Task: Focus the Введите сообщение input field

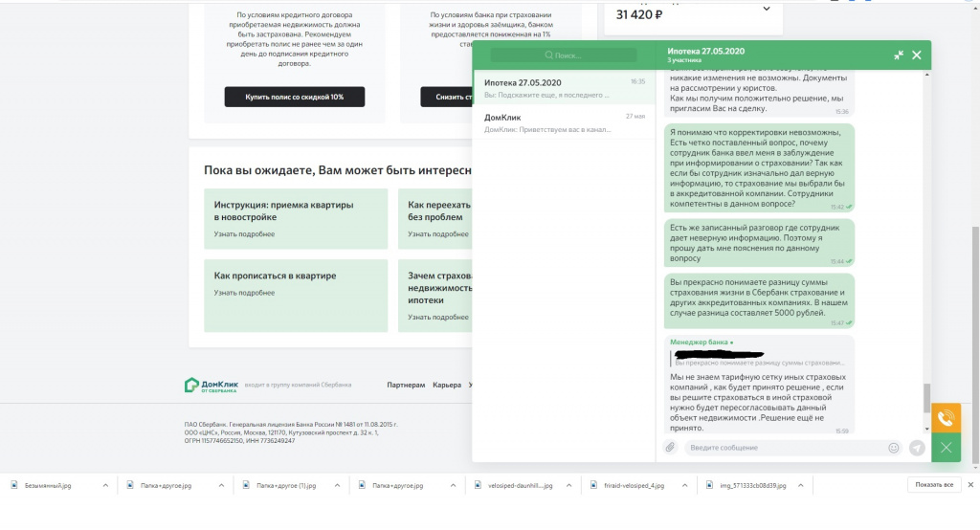Action: pyautogui.click(x=787, y=448)
